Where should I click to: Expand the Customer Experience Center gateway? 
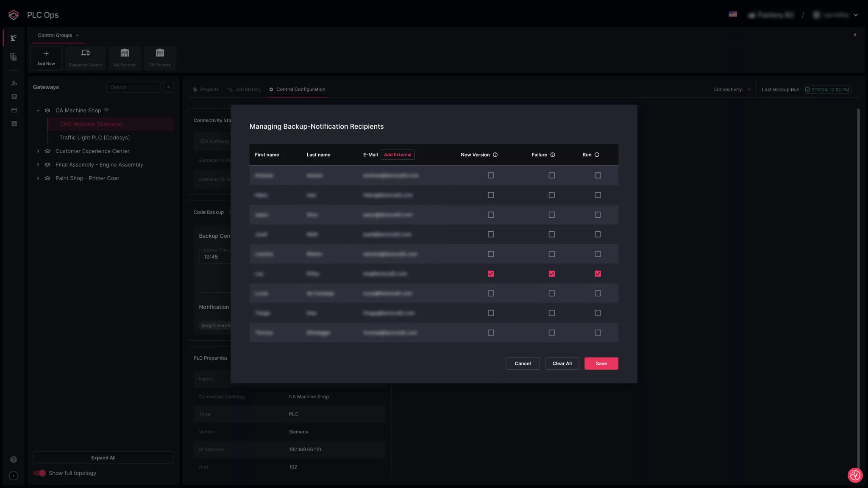[38, 151]
